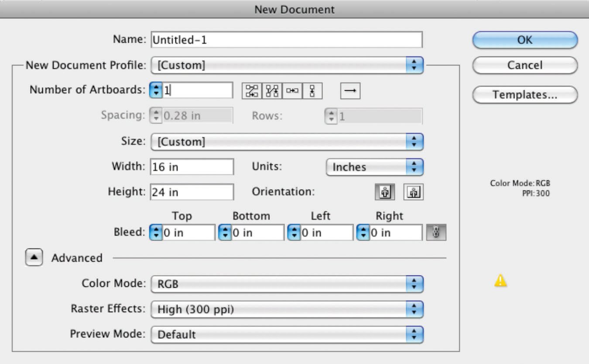The image size is (589, 364).
Task: Select Arrange by Column artboard icon
Action: pos(312,91)
